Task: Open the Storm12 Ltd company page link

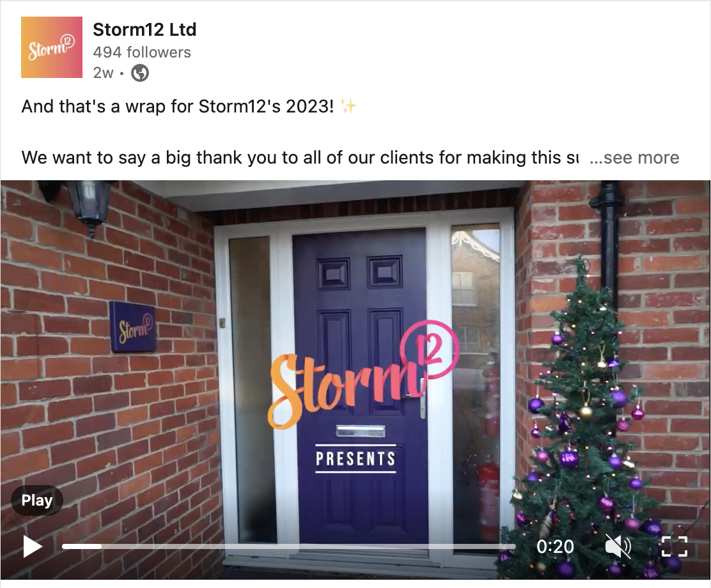Action: [x=145, y=29]
